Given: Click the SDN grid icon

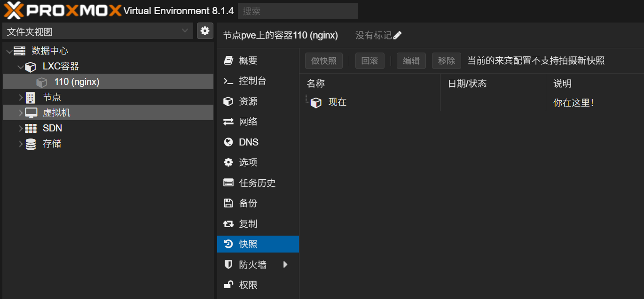Looking at the screenshot, I should [x=31, y=128].
